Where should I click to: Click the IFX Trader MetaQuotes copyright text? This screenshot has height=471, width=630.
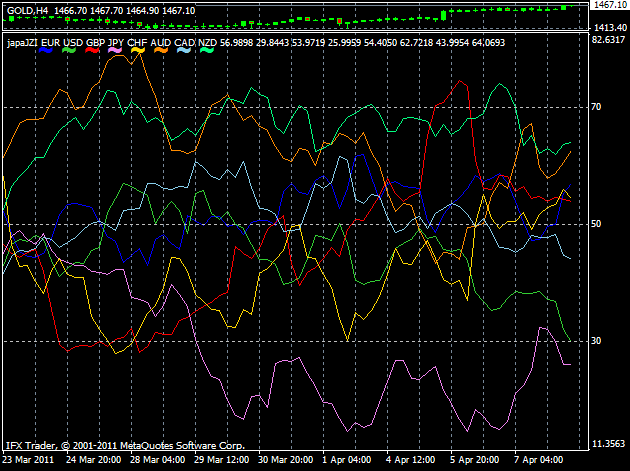(x=125, y=446)
